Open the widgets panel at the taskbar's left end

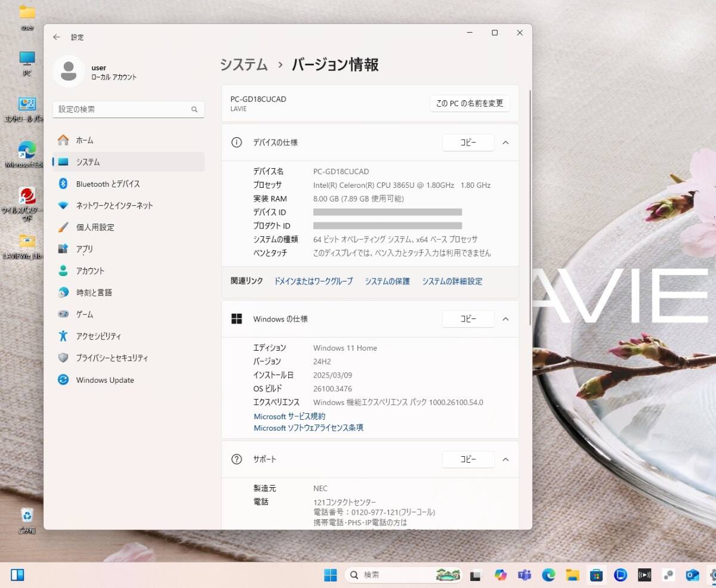(17, 575)
